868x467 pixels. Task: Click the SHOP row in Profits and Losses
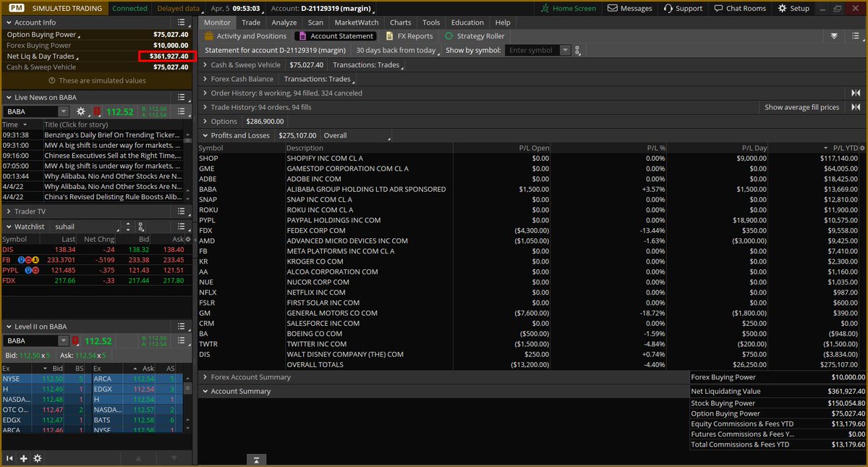coord(532,158)
